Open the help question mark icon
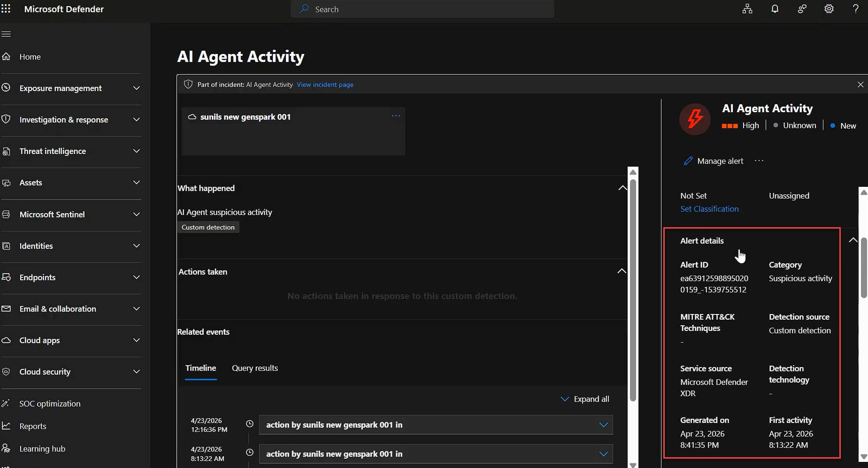The height and width of the screenshot is (468, 868). (856, 9)
